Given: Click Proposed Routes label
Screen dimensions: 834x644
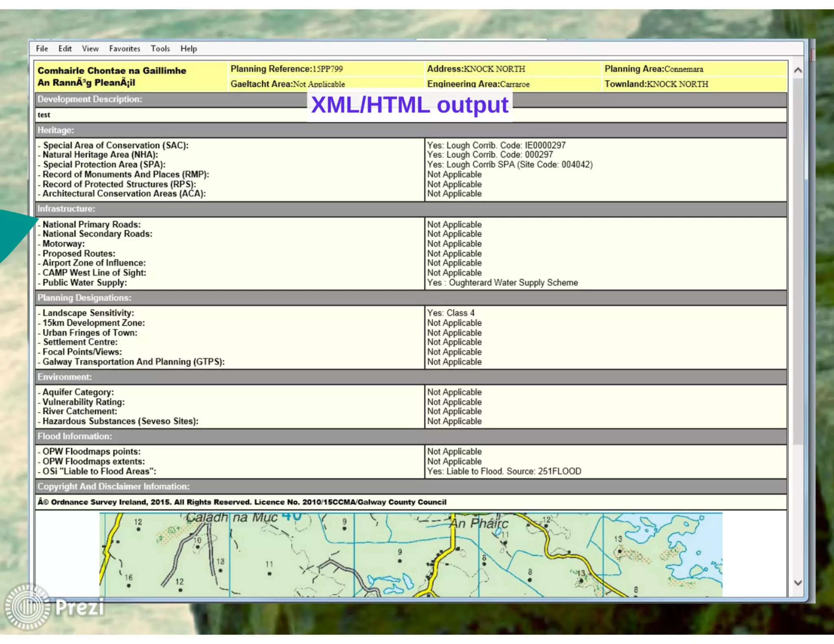Looking at the screenshot, I should tap(79, 253).
